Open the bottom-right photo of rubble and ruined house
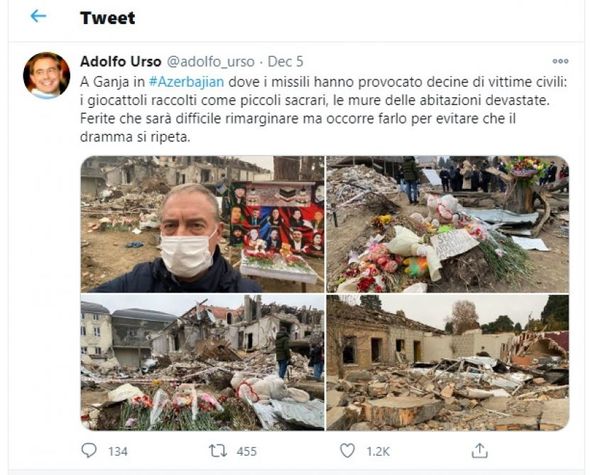The width and height of the screenshot is (590, 475). pos(448,362)
